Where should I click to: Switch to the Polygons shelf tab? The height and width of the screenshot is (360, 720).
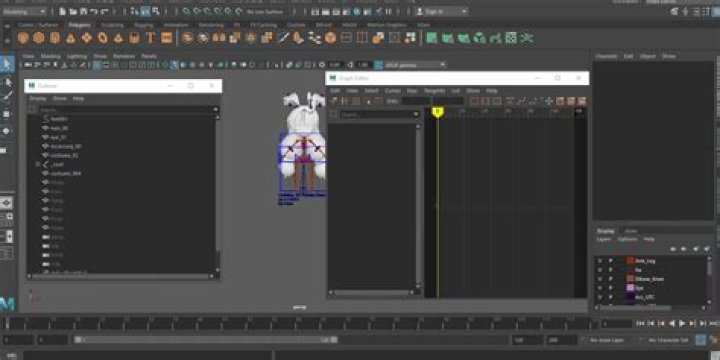(79, 25)
